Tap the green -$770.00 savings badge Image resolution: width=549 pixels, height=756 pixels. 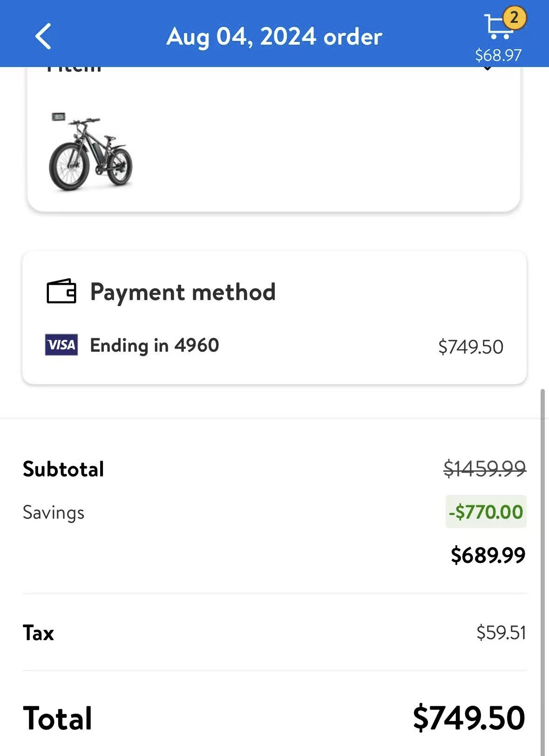[x=486, y=512]
